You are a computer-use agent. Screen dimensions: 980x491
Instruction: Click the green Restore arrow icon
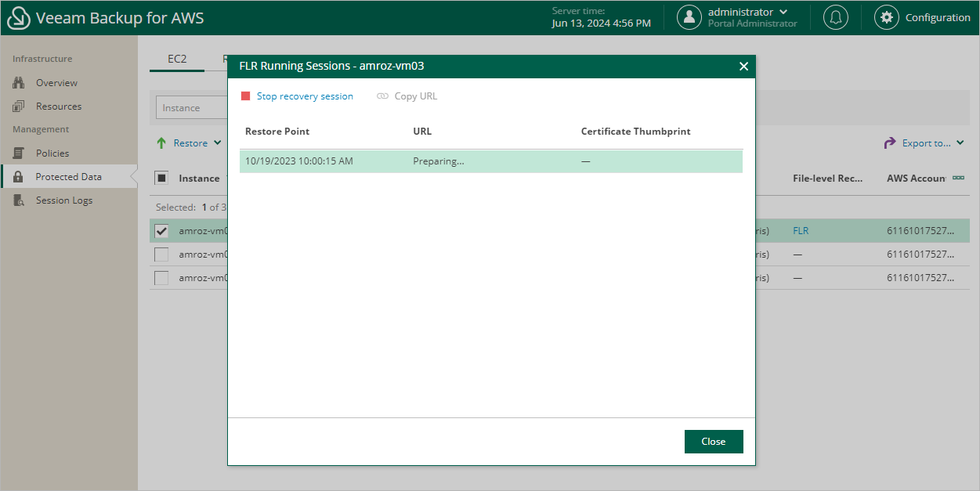pos(161,143)
